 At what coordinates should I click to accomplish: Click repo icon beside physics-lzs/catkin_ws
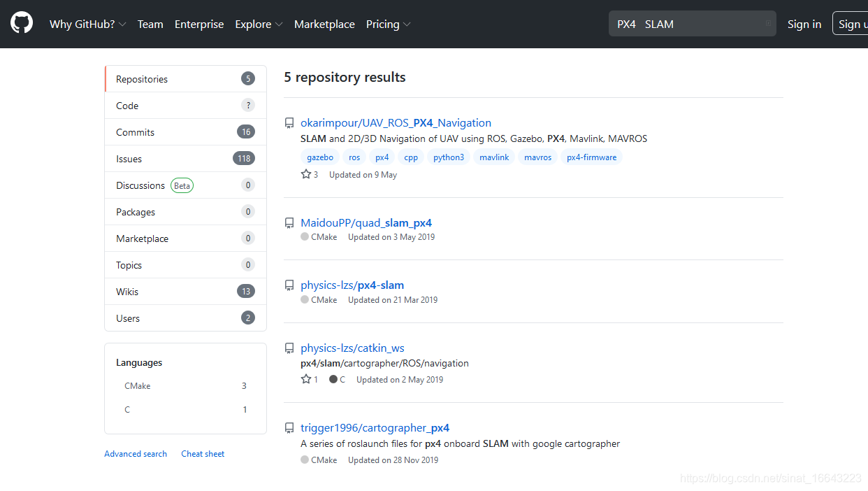[x=289, y=348]
